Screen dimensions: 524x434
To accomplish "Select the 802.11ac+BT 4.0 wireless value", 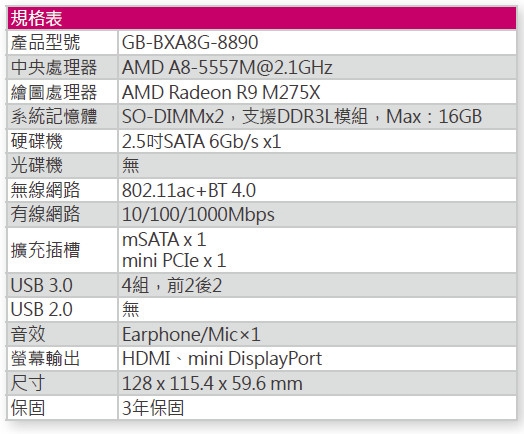I will click(x=189, y=190).
